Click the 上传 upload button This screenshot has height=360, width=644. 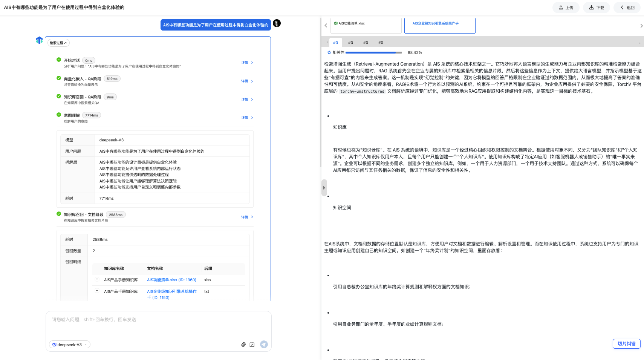click(x=566, y=8)
